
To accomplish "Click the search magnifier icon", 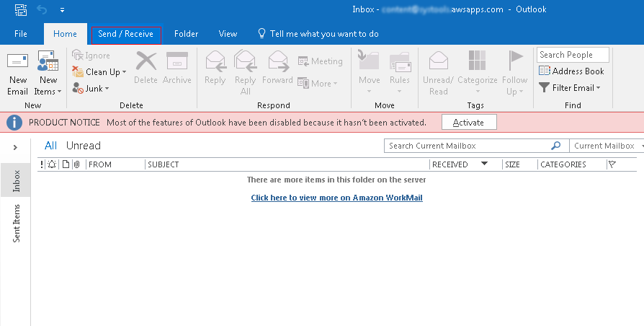I will click(555, 146).
